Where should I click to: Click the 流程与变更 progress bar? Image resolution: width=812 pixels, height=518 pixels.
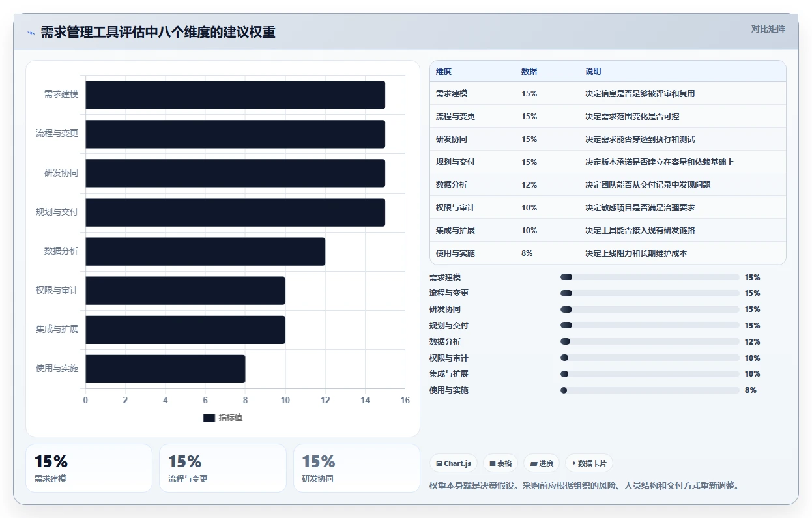point(650,293)
